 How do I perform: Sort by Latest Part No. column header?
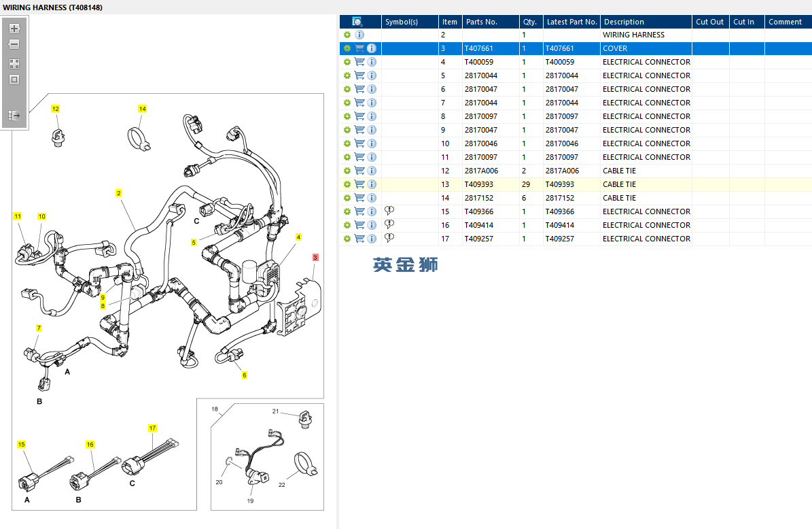pyautogui.click(x=571, y=22)
